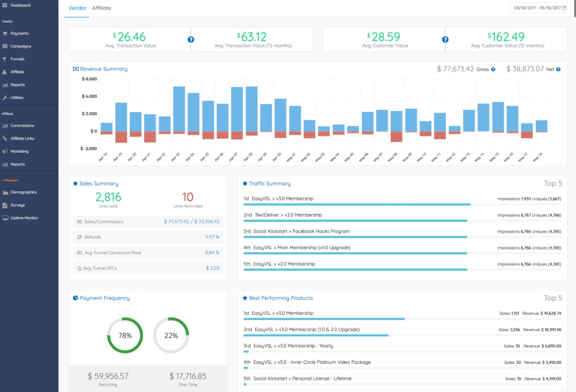
Task: Select the Vendor tab
Action: tap(77, 8)
